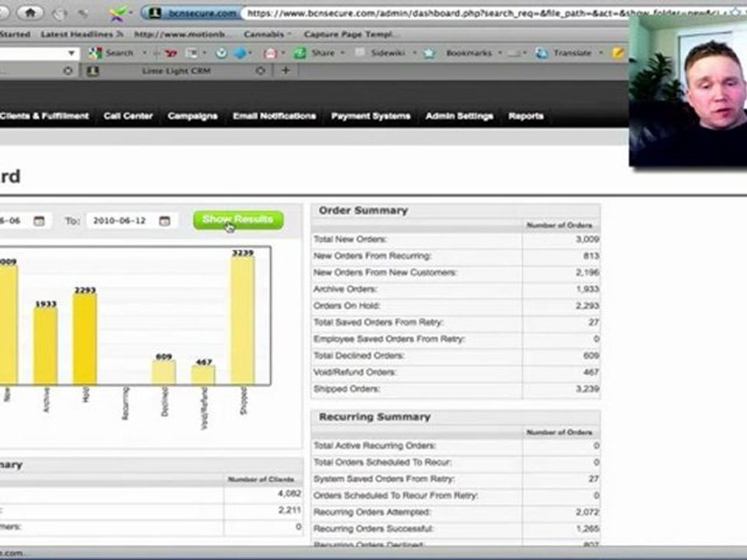Open the blue globe toolbar icon

click(x=240, y=54)
